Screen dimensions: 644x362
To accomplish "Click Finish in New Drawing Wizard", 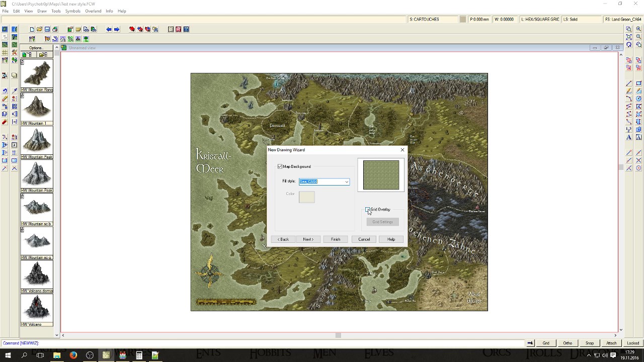I will coord(336,239).
